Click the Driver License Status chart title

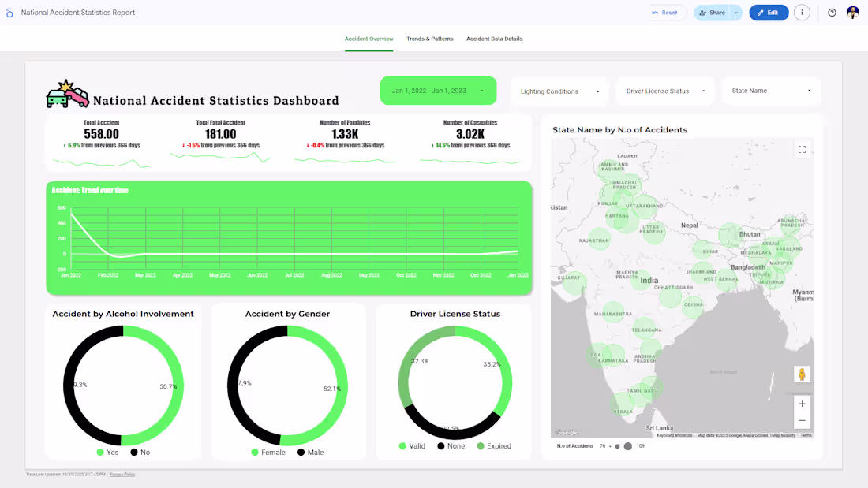tap(455, 314)
